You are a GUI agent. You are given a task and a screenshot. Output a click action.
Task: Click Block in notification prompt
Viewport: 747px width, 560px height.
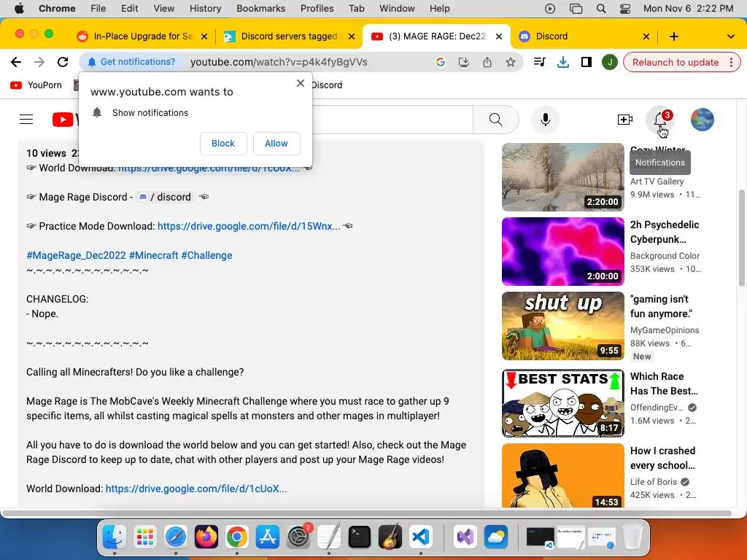[x=223, y=144]
